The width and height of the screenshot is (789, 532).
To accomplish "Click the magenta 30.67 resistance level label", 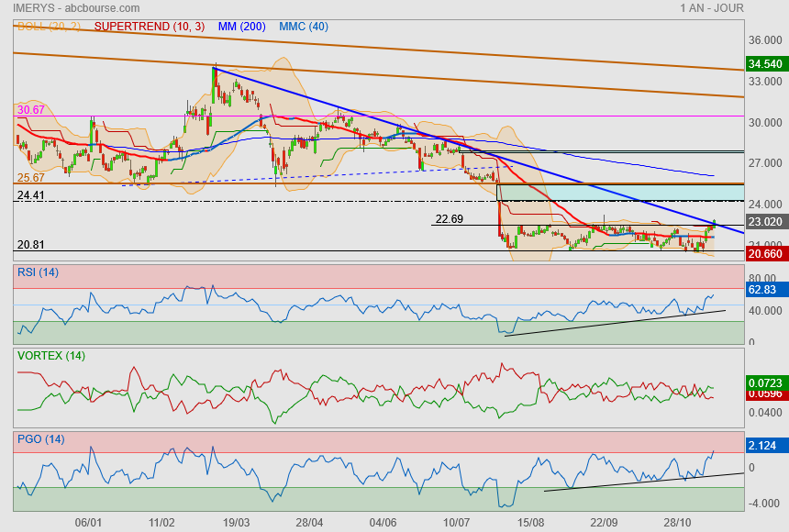I will click(x=30, y=110).
